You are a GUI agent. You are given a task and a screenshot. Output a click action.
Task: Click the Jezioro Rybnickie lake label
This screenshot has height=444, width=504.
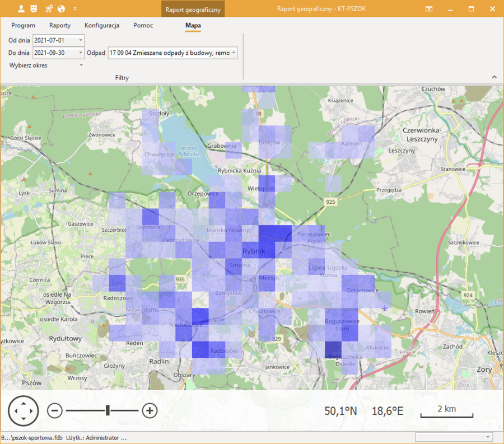[189, 151]
